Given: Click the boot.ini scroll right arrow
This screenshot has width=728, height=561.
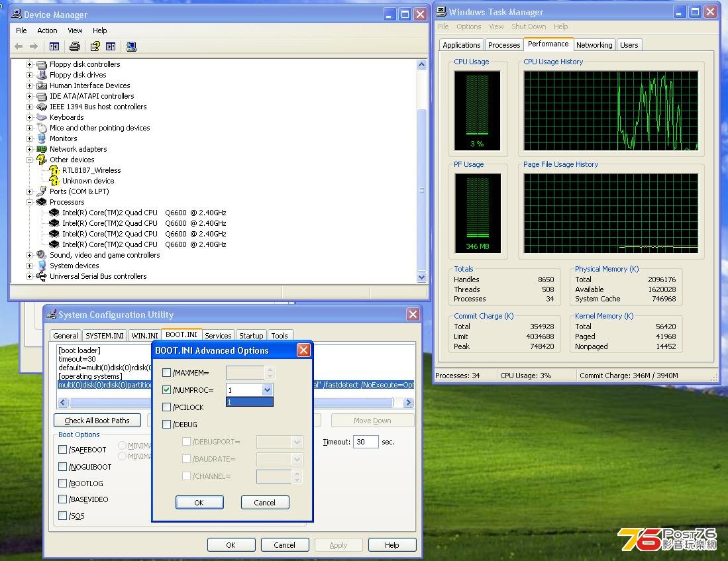Looking at the screenshot, I should (408, 403).
